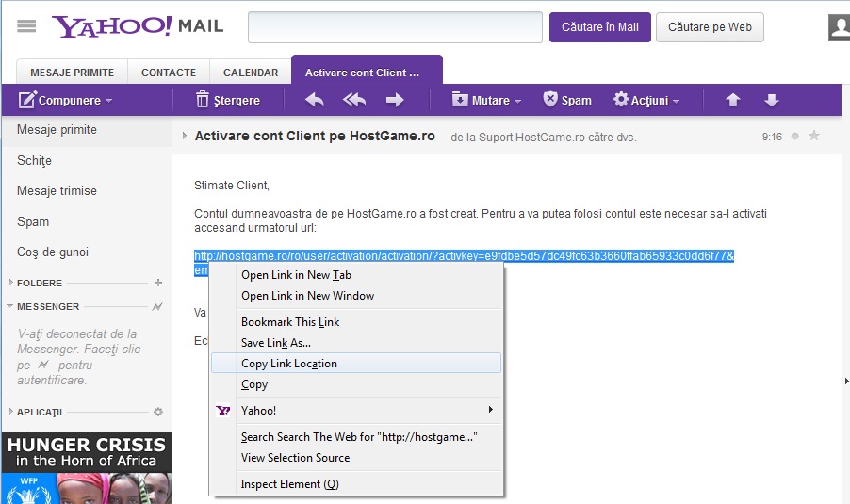Select the Activare cont Client tab

point(367,71)
